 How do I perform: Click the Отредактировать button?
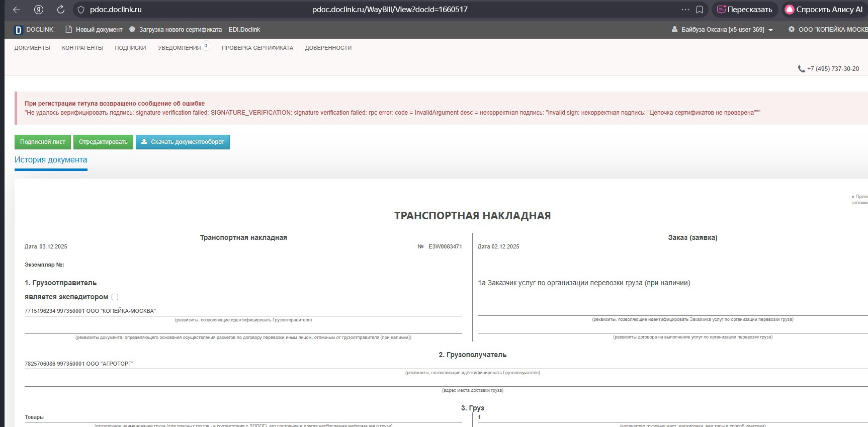tap(103, 142)
